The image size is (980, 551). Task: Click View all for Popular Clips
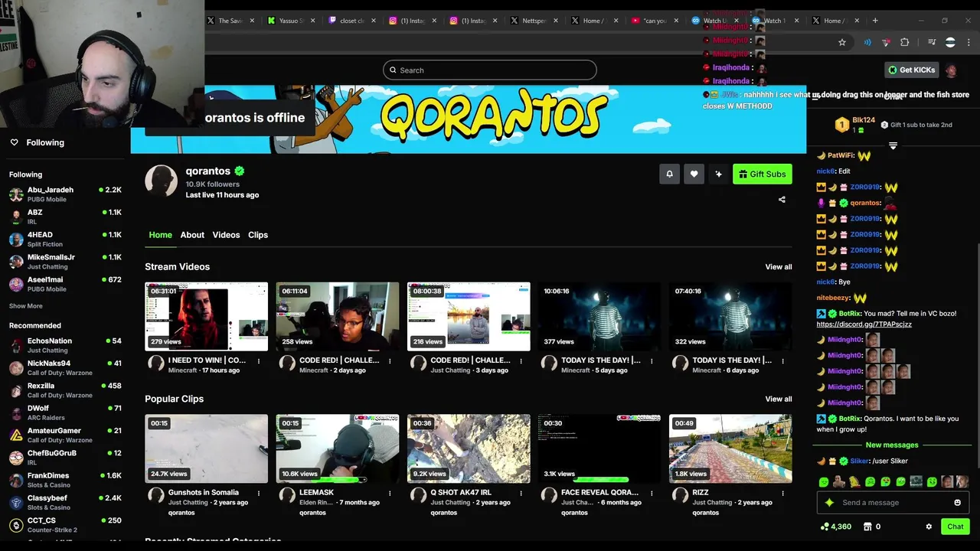coord(779,399)
